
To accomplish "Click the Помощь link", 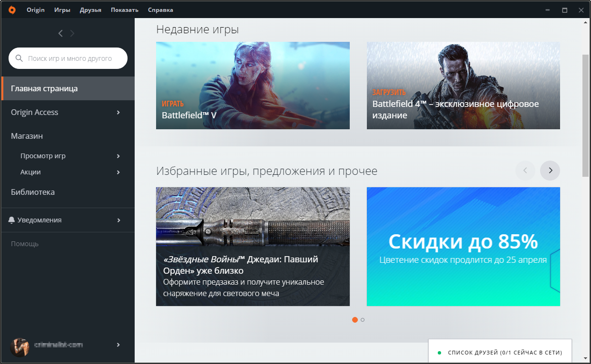I will pos(25,244).
